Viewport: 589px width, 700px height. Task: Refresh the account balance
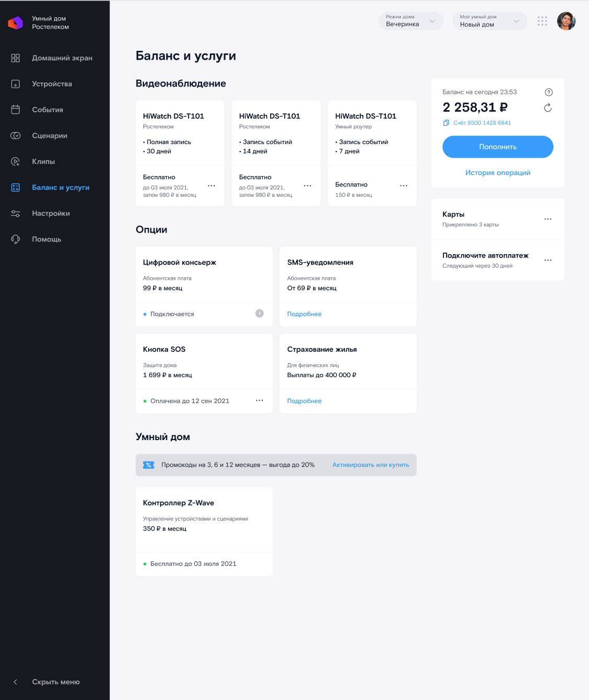(x=548, y=108)
